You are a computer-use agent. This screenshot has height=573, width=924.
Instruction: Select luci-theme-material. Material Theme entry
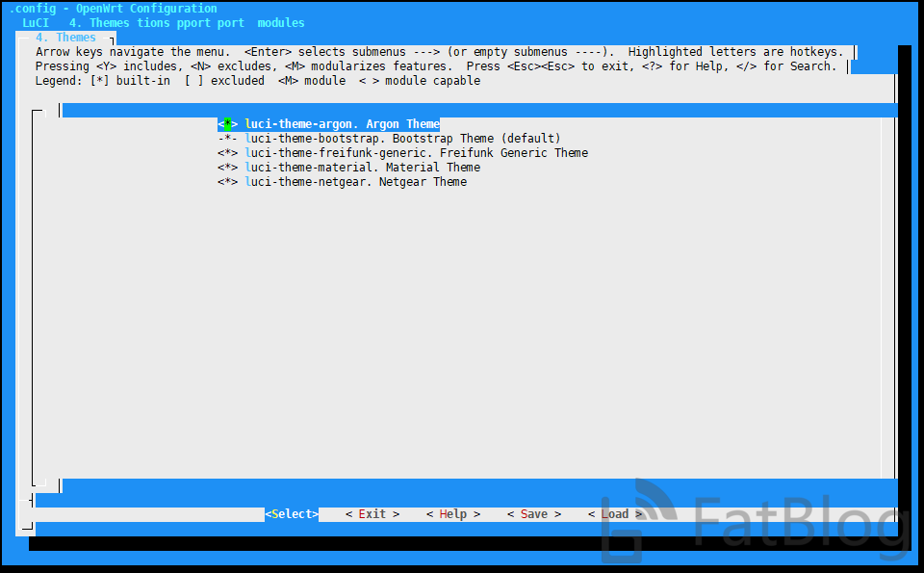[363, 168]
